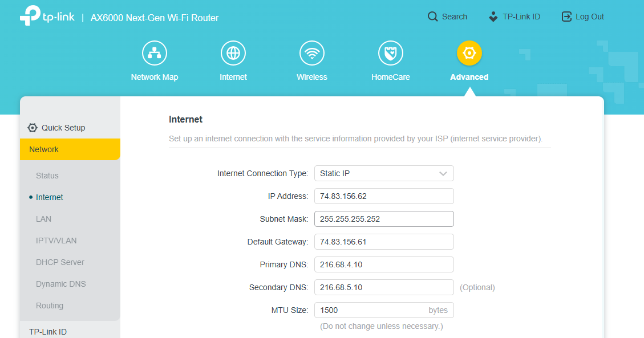The image size is (644, 338).
Task: Click the tp-link logo
Action: pos(47,16)
